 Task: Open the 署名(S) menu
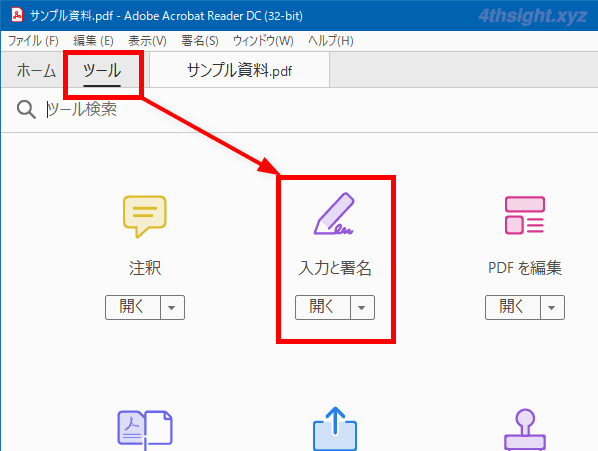click(x=200, y=40)
